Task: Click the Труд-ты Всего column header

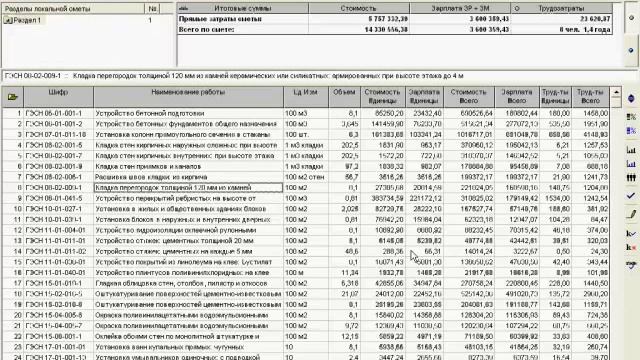Action: click(590, 96)
